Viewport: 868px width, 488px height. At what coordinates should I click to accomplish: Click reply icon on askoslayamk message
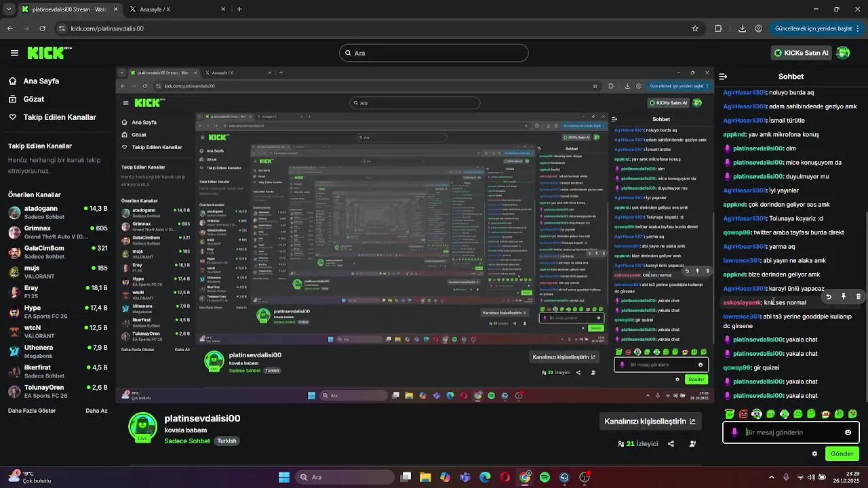point(828,297)
